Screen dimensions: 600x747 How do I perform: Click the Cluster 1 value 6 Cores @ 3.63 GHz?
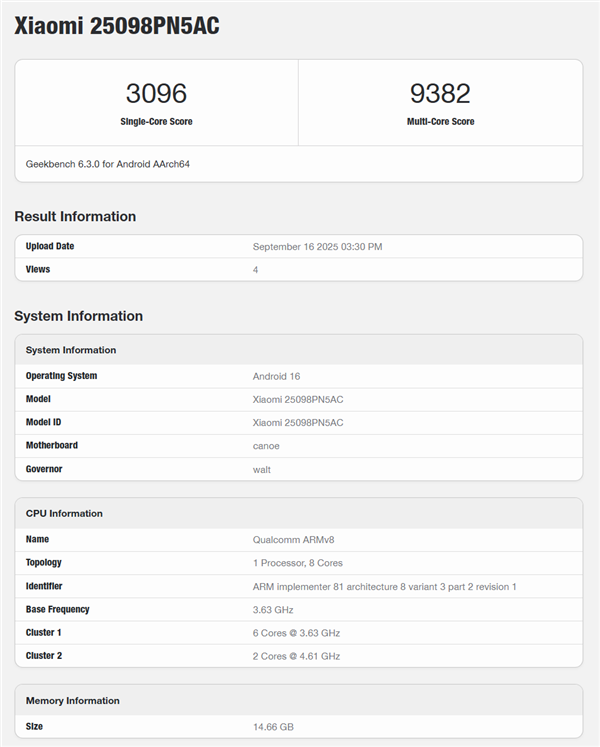tap(296, 633)
